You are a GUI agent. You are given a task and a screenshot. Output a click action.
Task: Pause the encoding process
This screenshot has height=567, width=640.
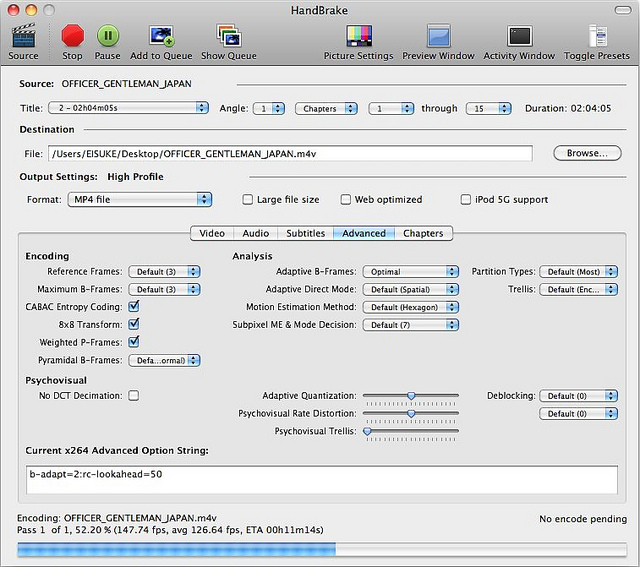click(x=107, y=42)
